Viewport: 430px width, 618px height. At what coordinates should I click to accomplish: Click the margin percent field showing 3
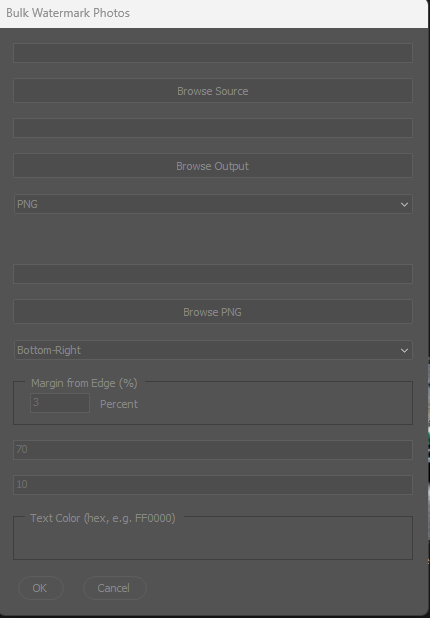(60, 403)
